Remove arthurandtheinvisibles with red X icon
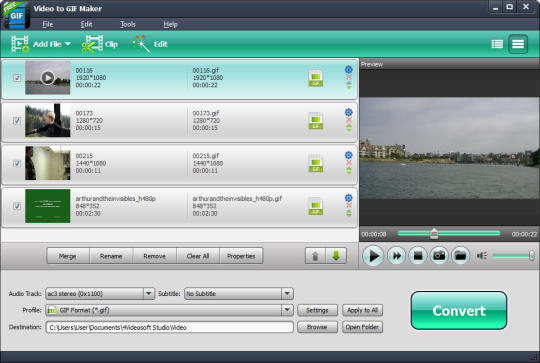Image resolution: width=540 pixels, height=363 pixels. click(x=349, y=205)
